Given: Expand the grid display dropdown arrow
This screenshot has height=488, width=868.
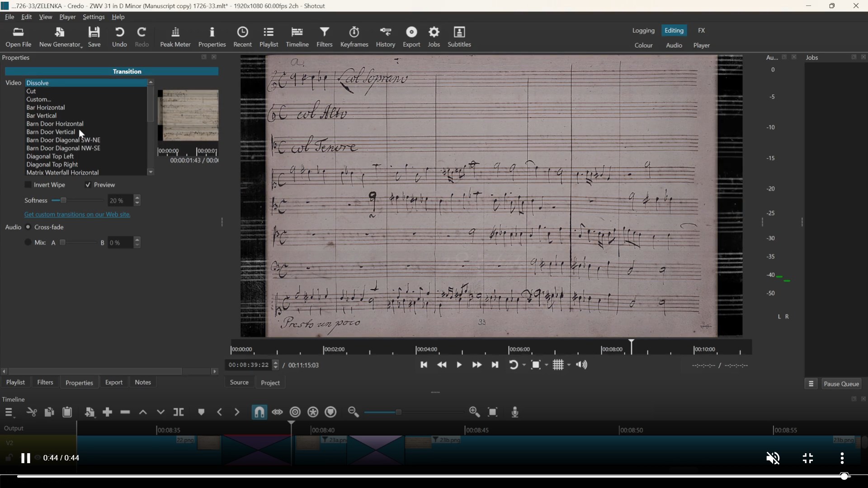Looking at the screenshot, I should coord(569,365).
